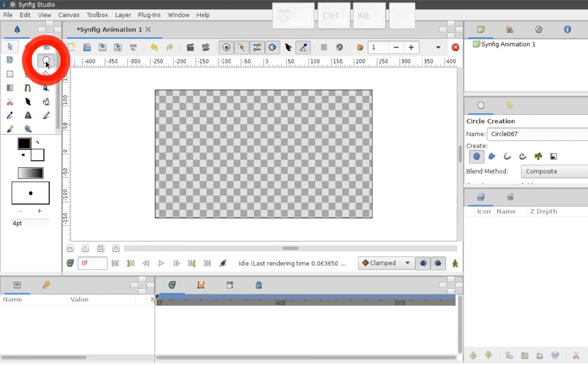Choose the Gradient tool
This screenshot has height=365, width=588.
coord(10,88)
